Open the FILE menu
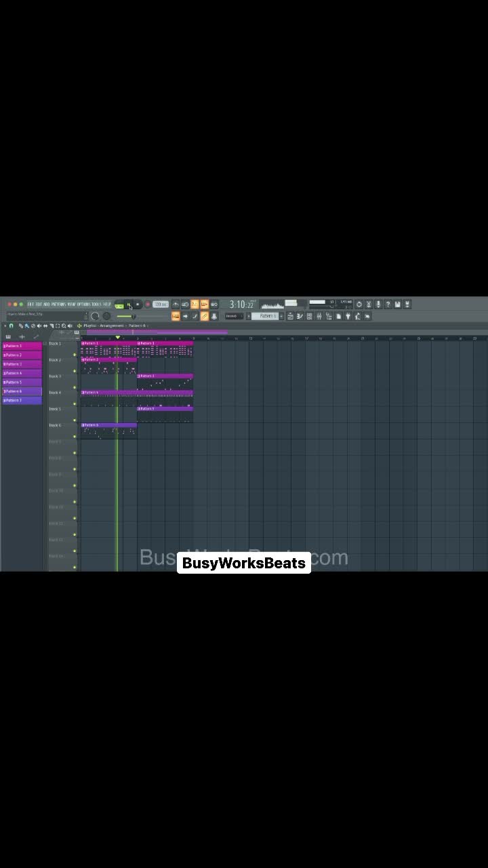The width and height of the screenshot is (488, 868). pos(30,304)
